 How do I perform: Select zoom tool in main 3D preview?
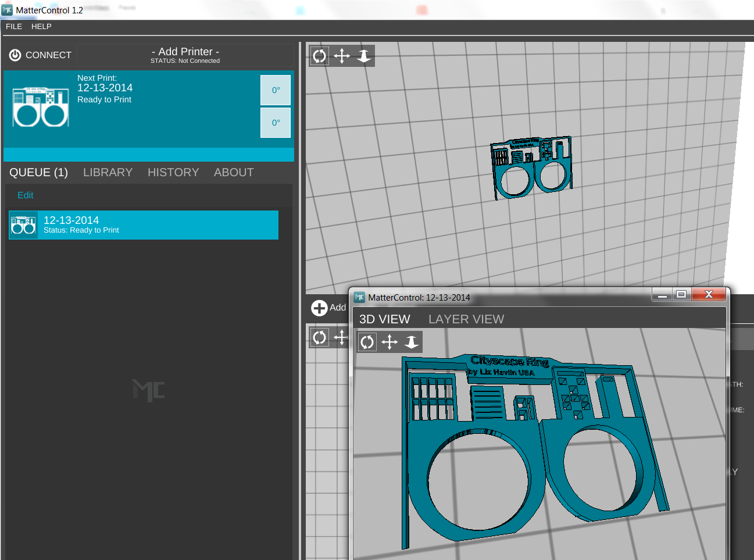(364, 56)
